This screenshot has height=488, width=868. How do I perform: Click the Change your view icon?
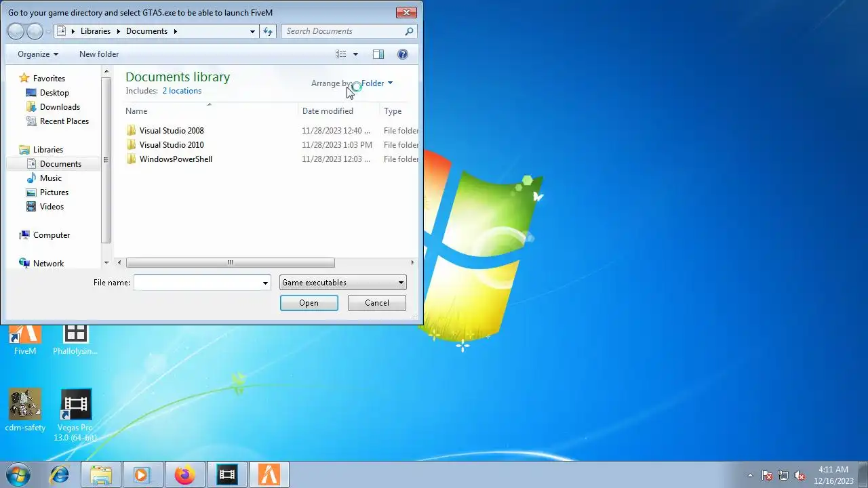tap(341, 54)
